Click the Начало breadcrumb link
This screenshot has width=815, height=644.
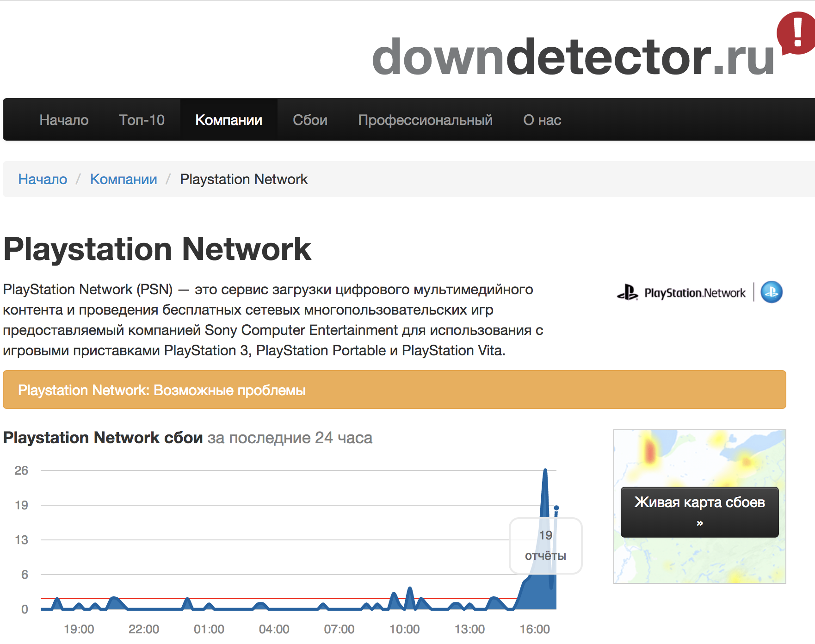pyautogui.click(x=43, y=179)
